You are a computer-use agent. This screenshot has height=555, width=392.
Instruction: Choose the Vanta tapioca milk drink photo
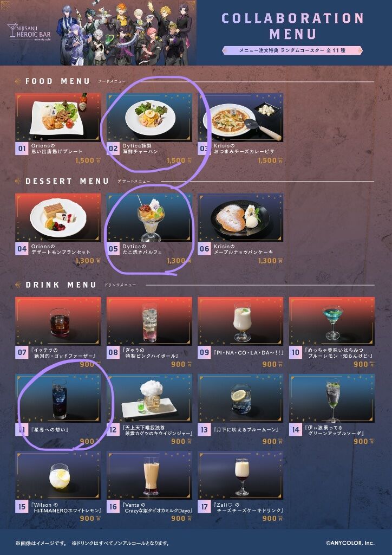[149, 475]
